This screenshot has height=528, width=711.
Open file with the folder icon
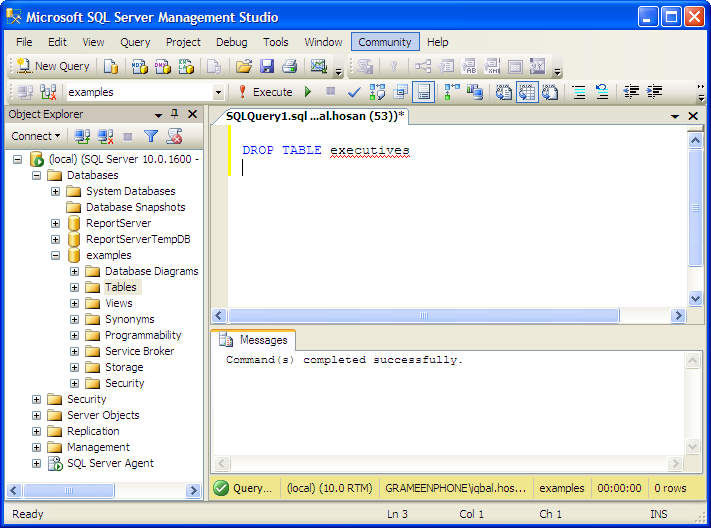click(x=243, y=66)
